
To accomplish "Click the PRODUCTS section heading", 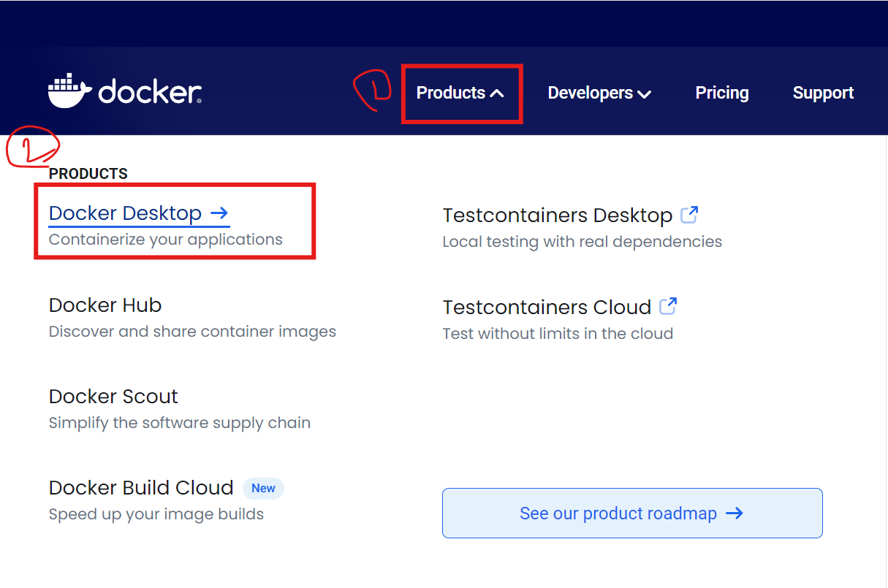I will point(88,174).
